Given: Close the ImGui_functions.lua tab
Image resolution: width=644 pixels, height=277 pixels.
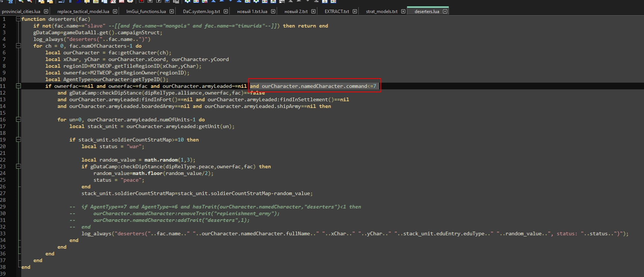Looking at the screenshot, I should click(x=172, y=12).
